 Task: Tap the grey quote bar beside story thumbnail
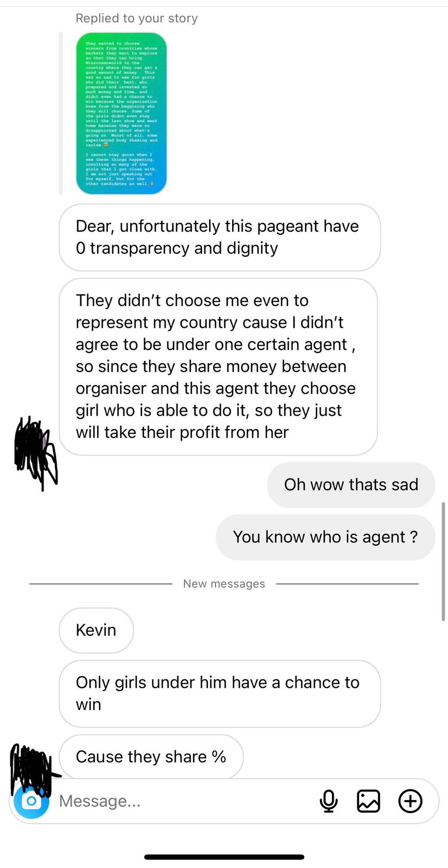click(61, 113)
